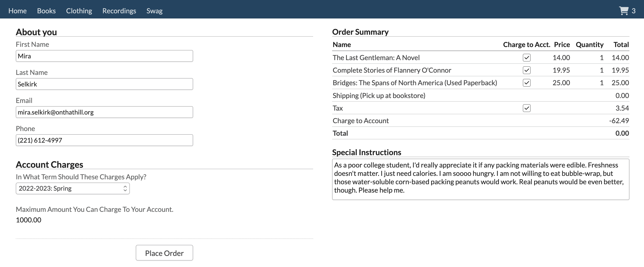The width and height of the screenshot is (644, 267).
Task: Uncheck the Tax charge to account box
Action: tap(526, 108)
